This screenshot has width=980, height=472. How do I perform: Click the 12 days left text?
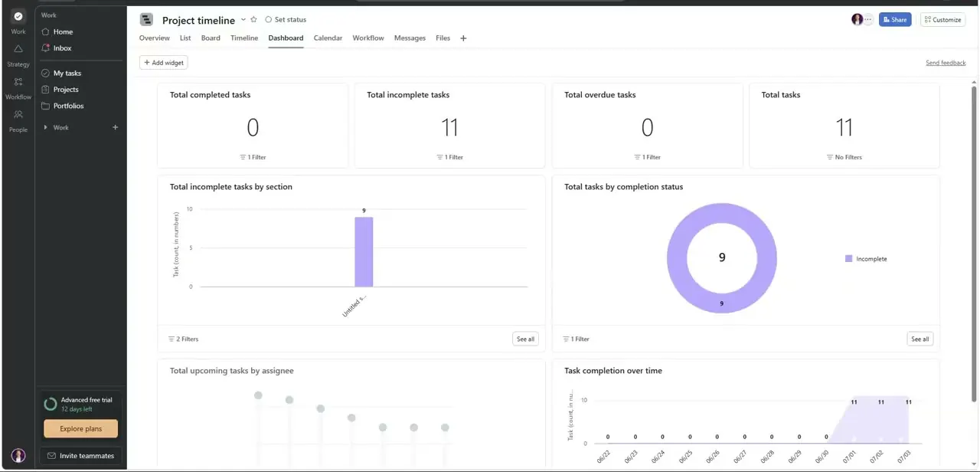pyautogui.click(x=77, y=409)
